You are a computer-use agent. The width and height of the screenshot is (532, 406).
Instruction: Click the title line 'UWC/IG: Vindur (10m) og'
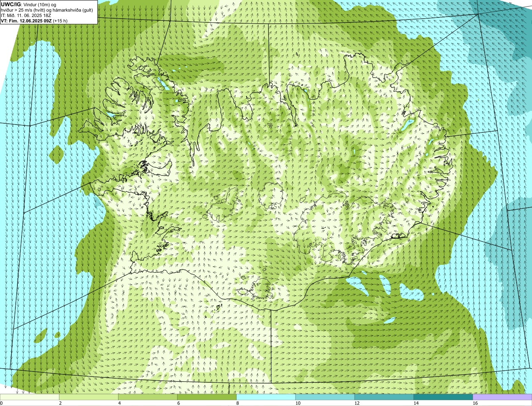pyautogui.click(x=29, y=5)
